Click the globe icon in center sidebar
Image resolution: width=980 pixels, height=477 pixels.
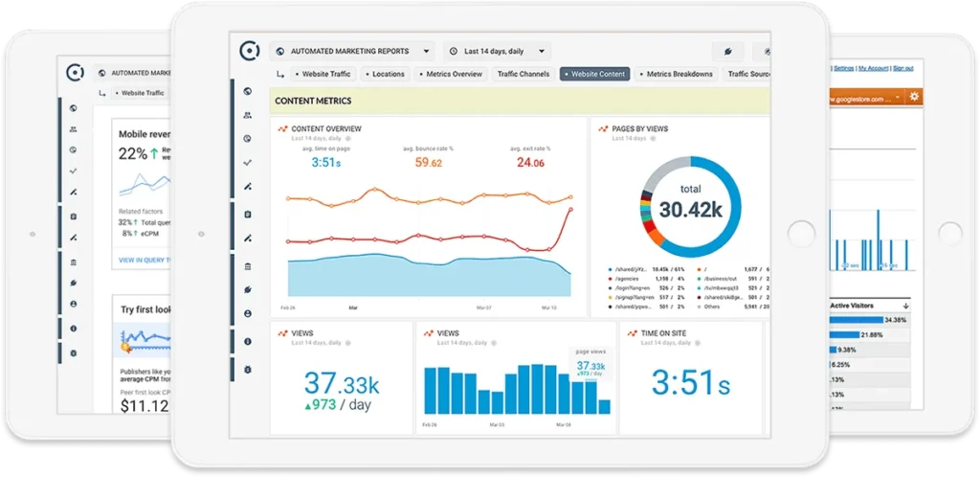tap(248, 91)
